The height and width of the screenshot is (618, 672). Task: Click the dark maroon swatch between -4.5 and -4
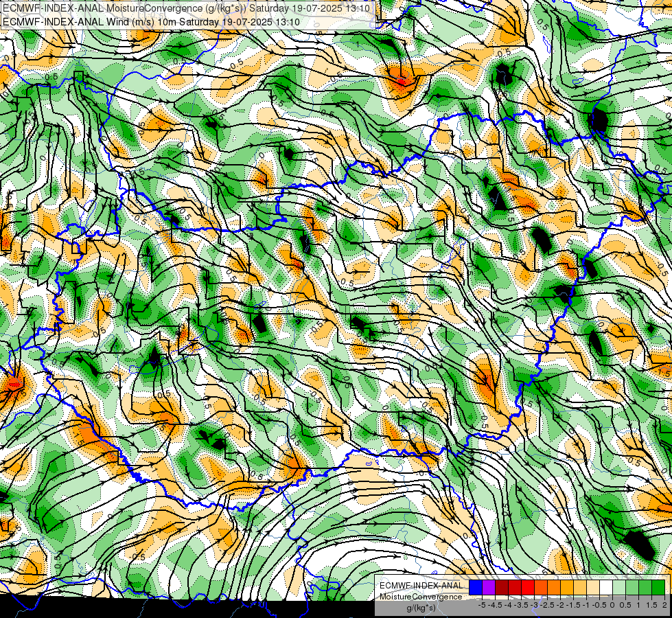[502, 587]
